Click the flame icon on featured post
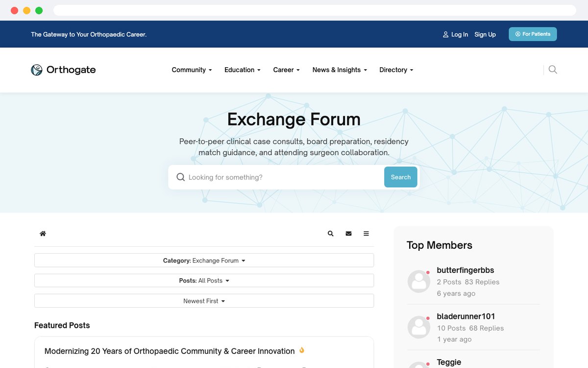Image resolution: width=588 pixels, height=368 pixels. pos(302,350)
